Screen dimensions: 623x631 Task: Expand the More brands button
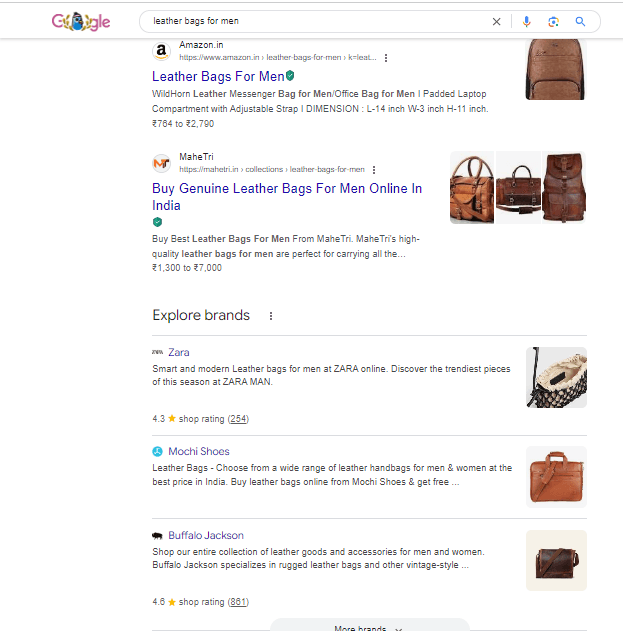369,626
